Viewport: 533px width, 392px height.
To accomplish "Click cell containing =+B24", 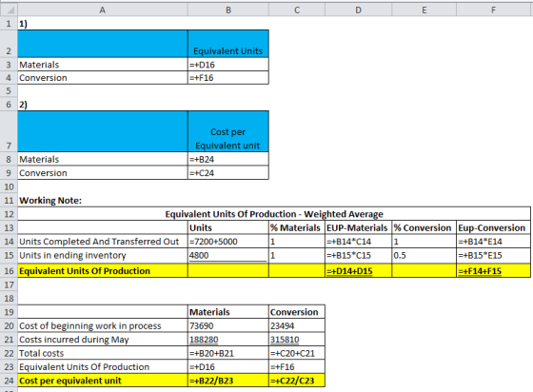I will click(x=228, y=159).
